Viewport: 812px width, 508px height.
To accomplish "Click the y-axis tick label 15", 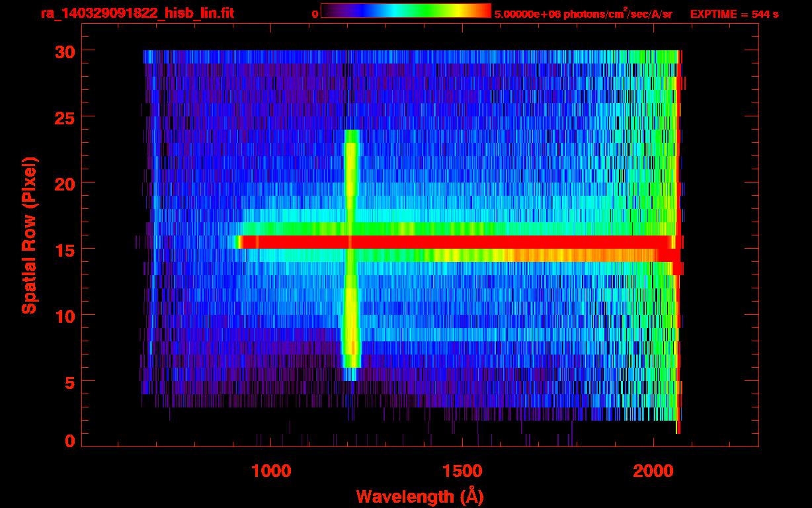I will coord(65,249).
